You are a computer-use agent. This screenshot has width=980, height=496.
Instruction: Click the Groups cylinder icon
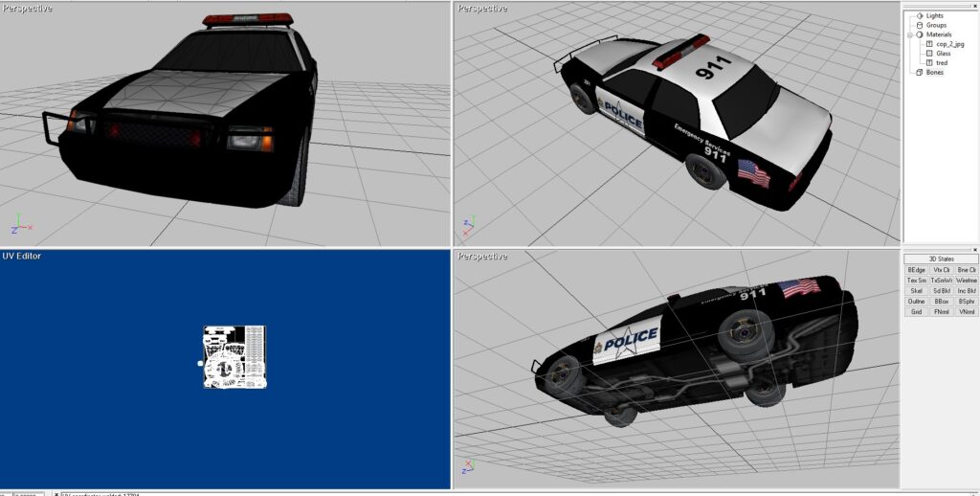920,25
